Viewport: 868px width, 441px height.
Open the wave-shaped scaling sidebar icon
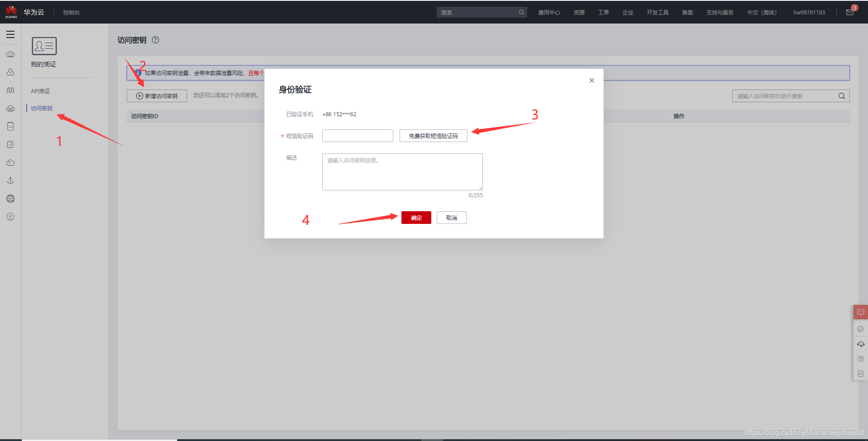(10, 90)
